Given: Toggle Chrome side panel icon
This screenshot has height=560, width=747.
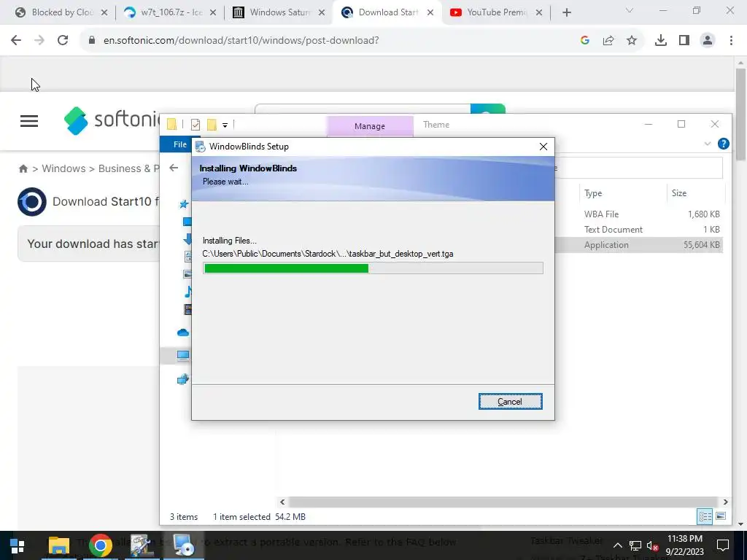Looking at the screenshot, I should tap(684, 41).
